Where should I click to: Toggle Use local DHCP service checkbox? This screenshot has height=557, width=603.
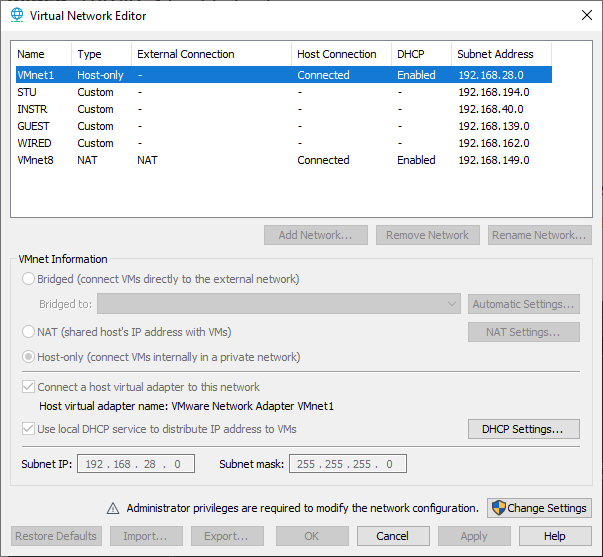tap(28, 429)
